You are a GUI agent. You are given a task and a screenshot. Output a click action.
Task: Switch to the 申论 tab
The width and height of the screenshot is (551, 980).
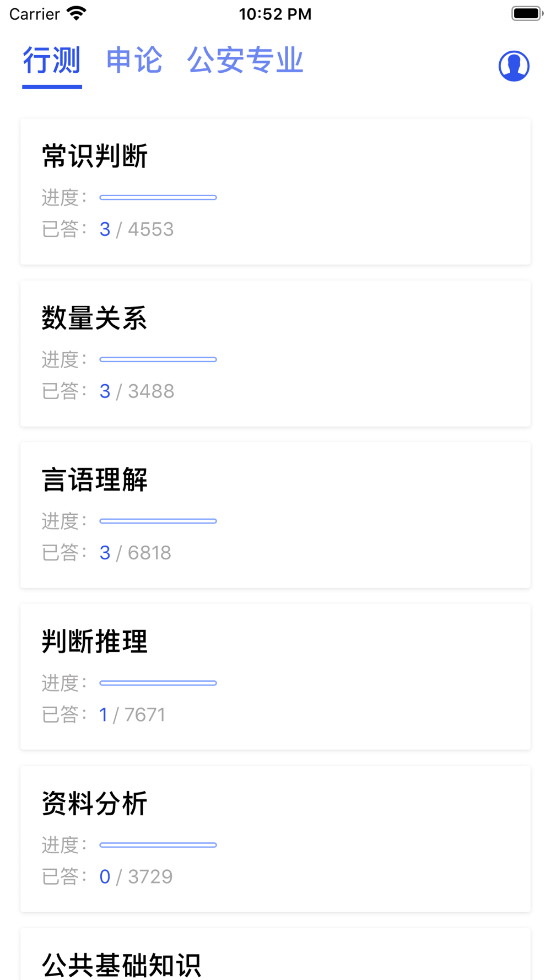[x=134, y=60]
